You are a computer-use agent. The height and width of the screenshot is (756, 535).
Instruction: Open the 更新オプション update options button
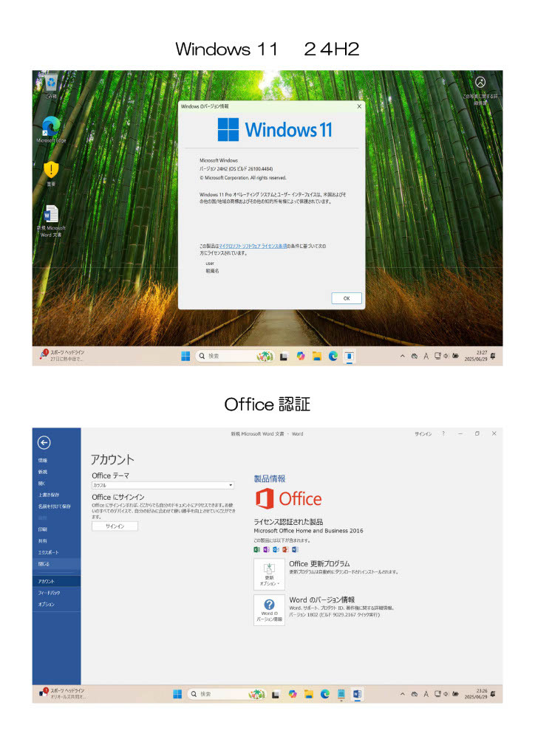pos(269,574)
